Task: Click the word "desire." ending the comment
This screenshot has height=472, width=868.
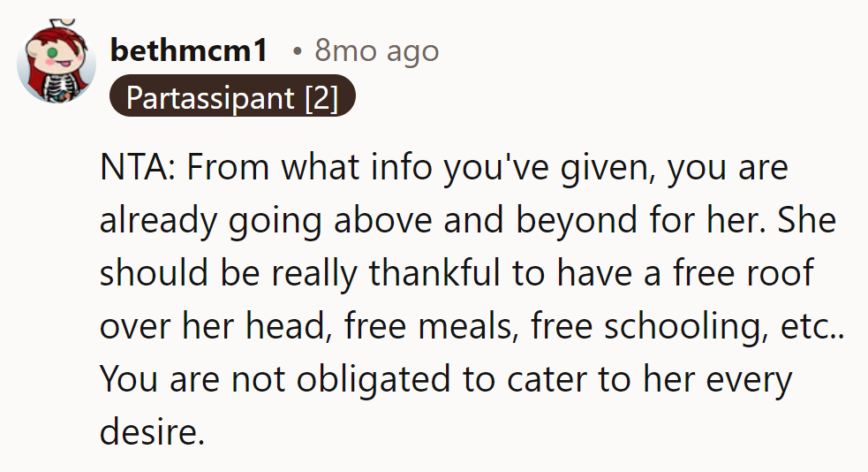Action: click(152, 433)
